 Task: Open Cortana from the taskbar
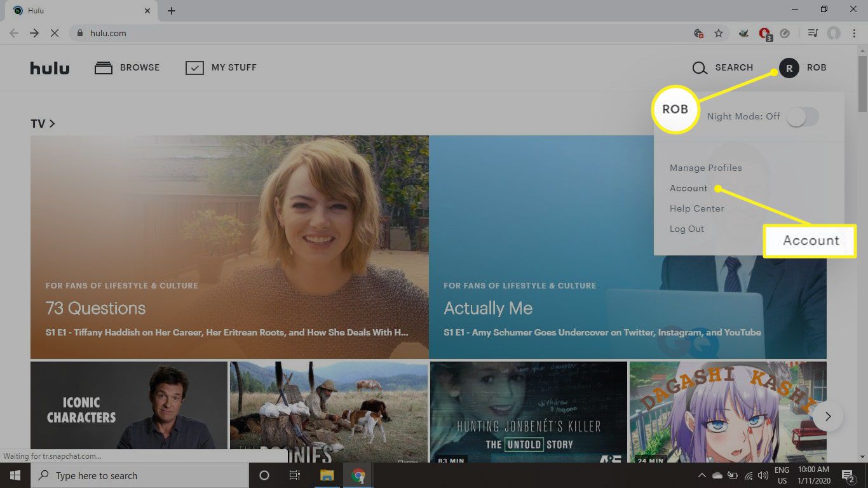click(x=264, y=475)
